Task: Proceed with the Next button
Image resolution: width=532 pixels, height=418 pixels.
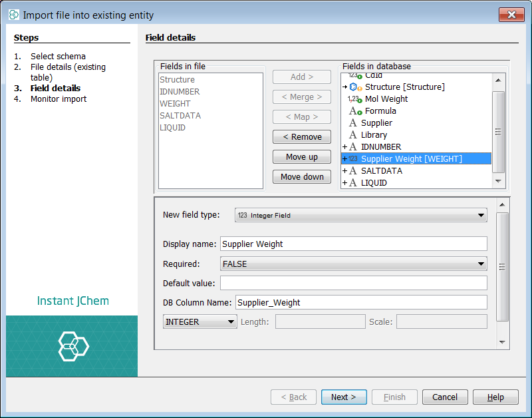Action: tap(344, 397)
